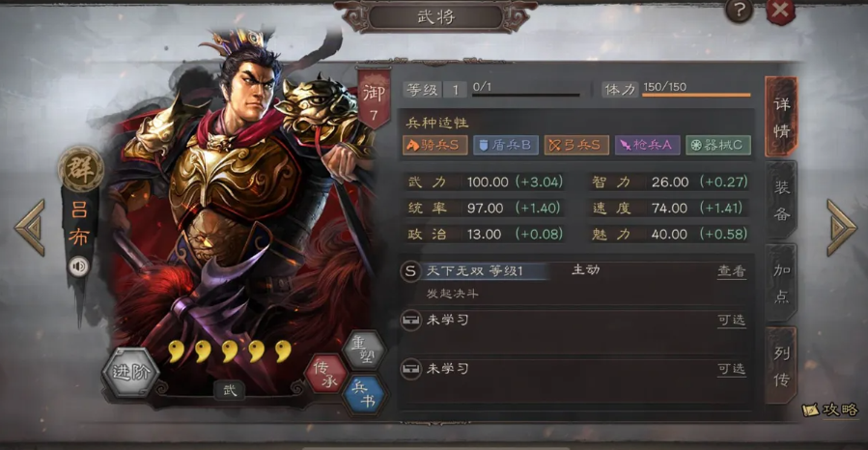This screenshot has width=868, height=450.
Task: Open the 攻略 strategy guide link
Action: click(x=831, y=409)
